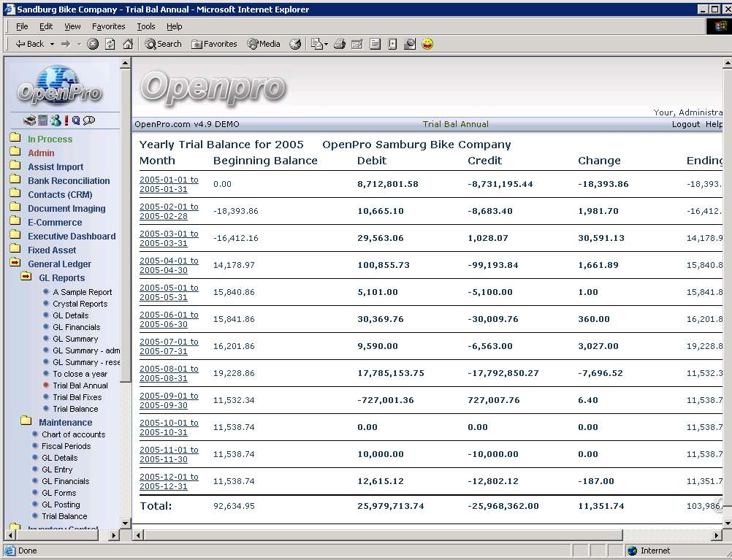Open the Favorites menu in menu bar
This screenshot has height=560, width=732.
click(108, 26)
